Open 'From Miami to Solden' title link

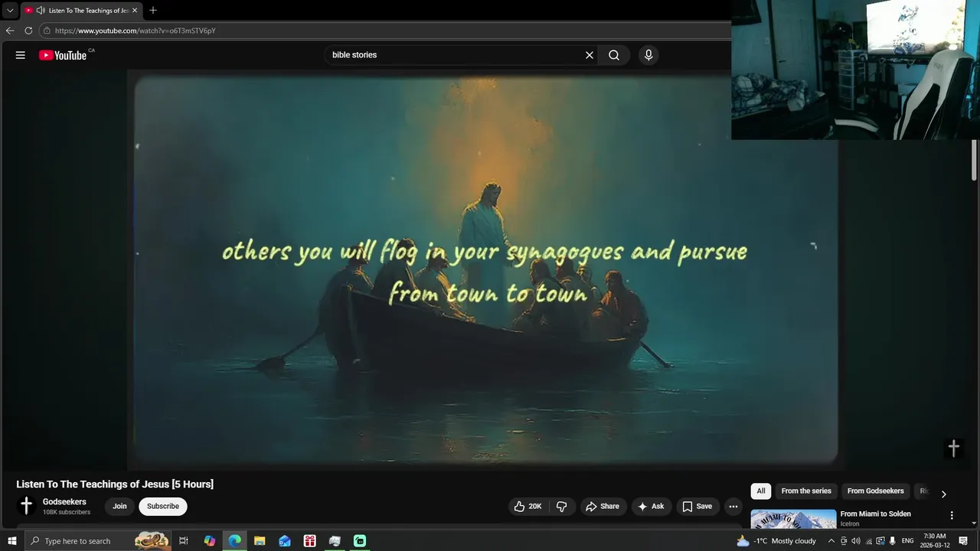(x=875, y=514)
